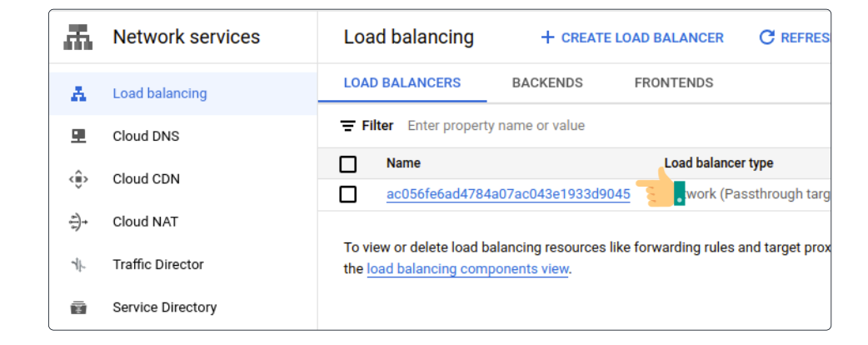Check the box for load balancer ac056fe6ad4784a07ac043e1933d9045
The height and width of the screenshot is (345, 868).
pyautogui.click(x=348, y=194)
